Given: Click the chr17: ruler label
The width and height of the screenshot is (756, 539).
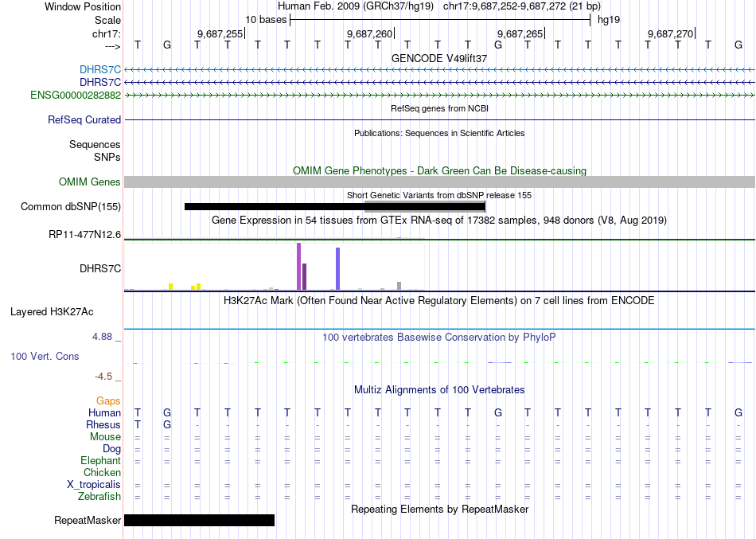Looking at the screenshot, I should (107, 33).
